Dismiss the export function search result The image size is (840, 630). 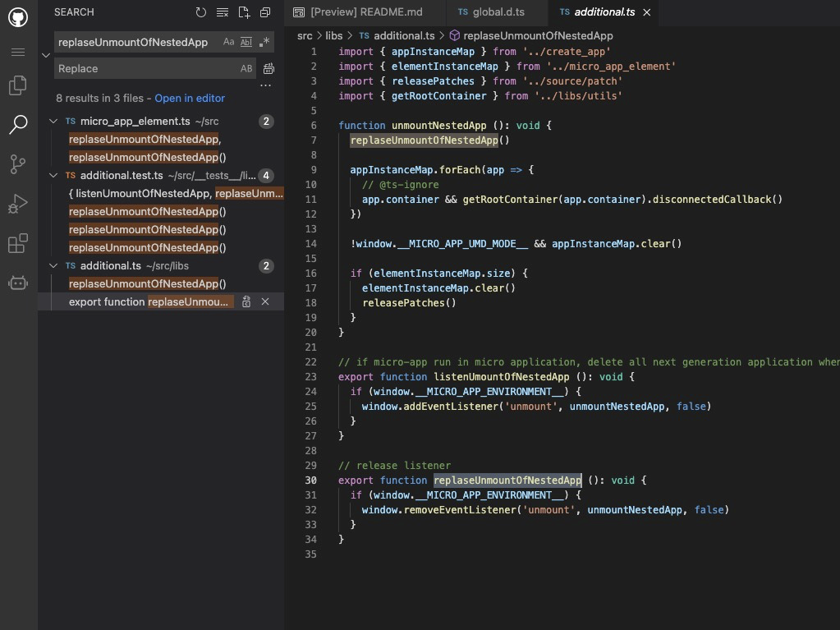tap(265, 301)
